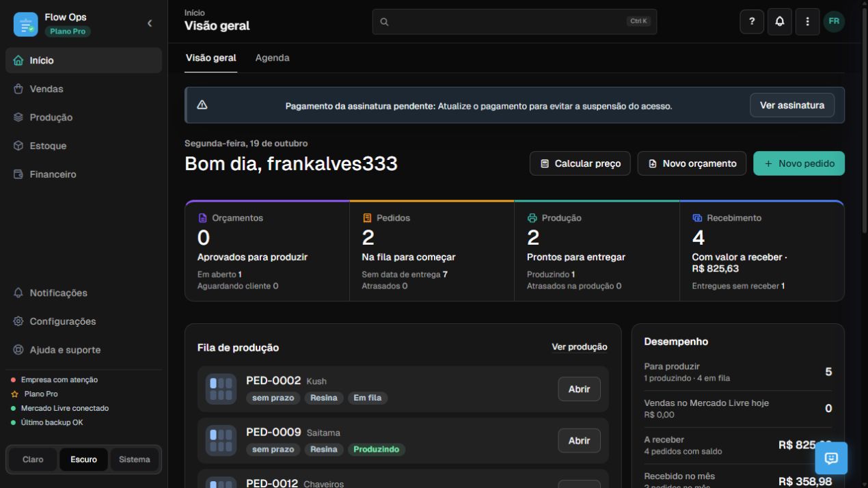Click the Produção printer icon

pyautogui.click(x=532, y=218)
